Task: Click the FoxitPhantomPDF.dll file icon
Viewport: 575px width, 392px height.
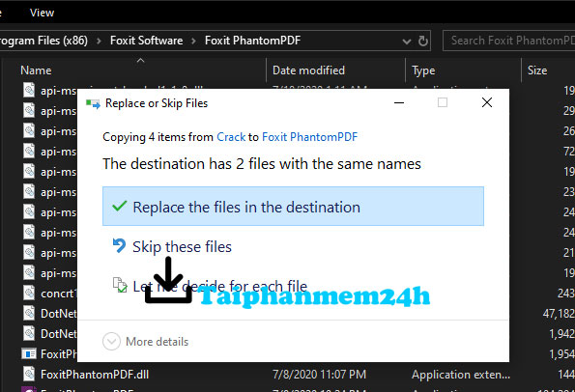Action: coord(29,374)
